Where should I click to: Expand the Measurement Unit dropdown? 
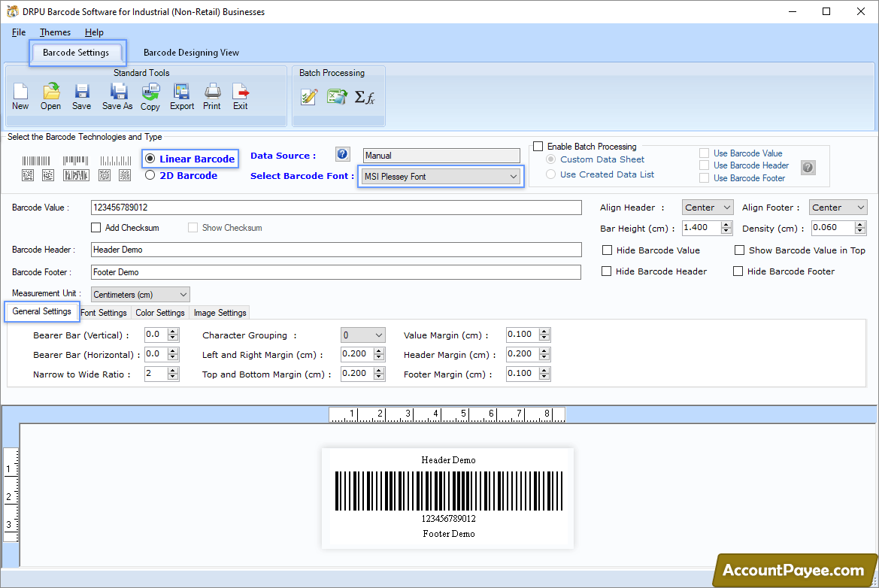pyautogui.click(x=140, y=294)
